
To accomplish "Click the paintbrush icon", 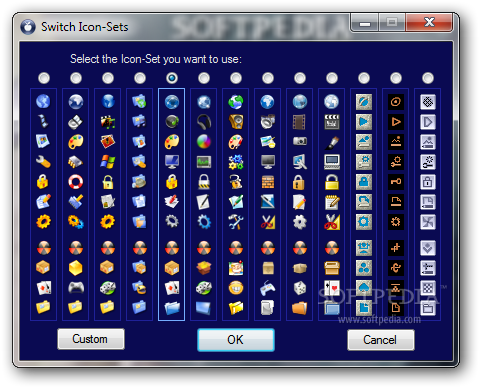I will (332, 142).
